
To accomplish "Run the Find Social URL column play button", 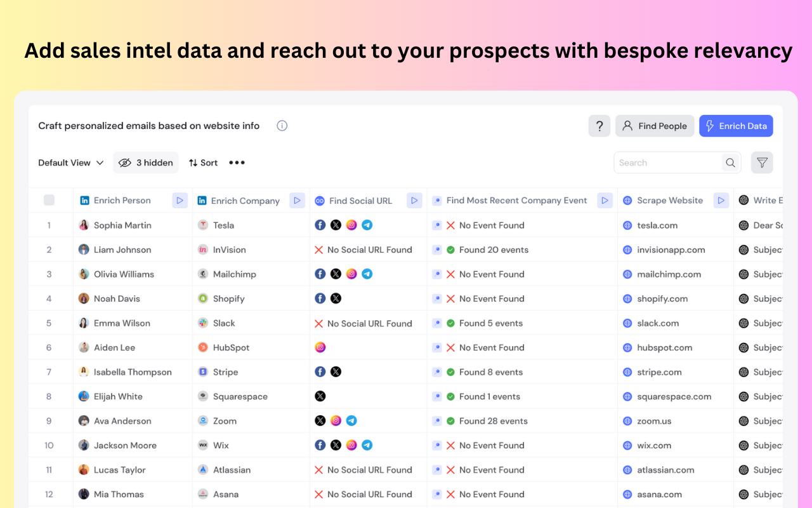I will pyautogui.click(x=414, y=200).
